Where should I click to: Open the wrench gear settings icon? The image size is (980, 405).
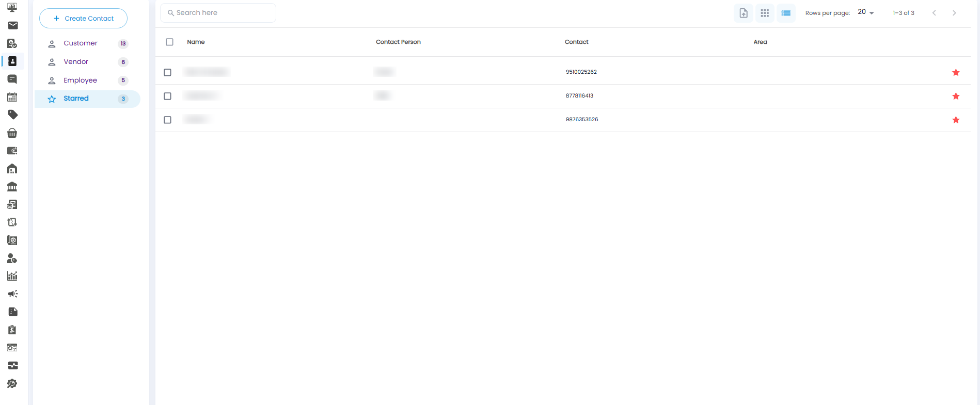[x=12, y=383]
